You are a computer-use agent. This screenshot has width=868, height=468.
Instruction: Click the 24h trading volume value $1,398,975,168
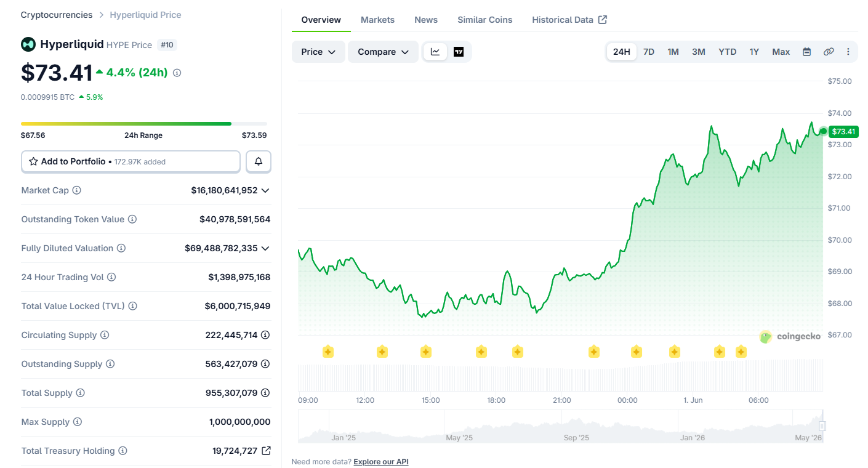click(x=239, y=277)
